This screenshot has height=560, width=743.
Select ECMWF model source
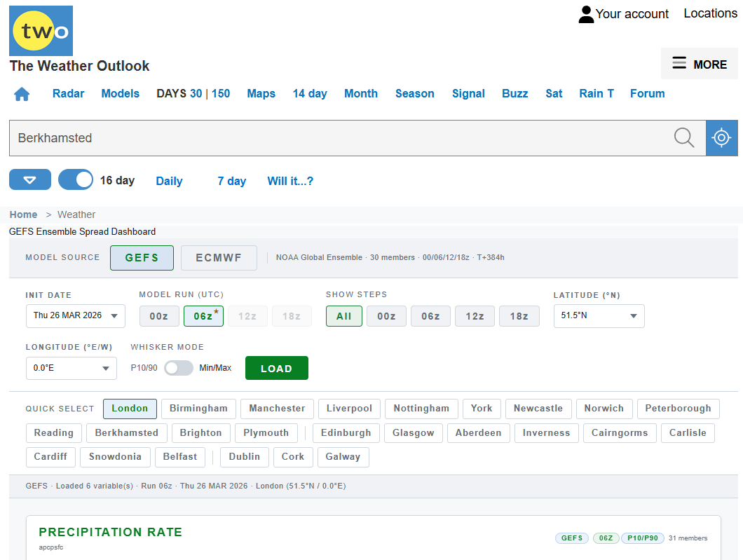click(x=219, y=258)
